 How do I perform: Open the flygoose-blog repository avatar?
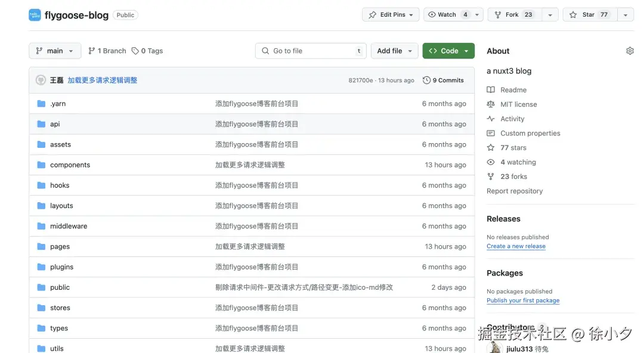pyautogui.click(x=35, y=15)
